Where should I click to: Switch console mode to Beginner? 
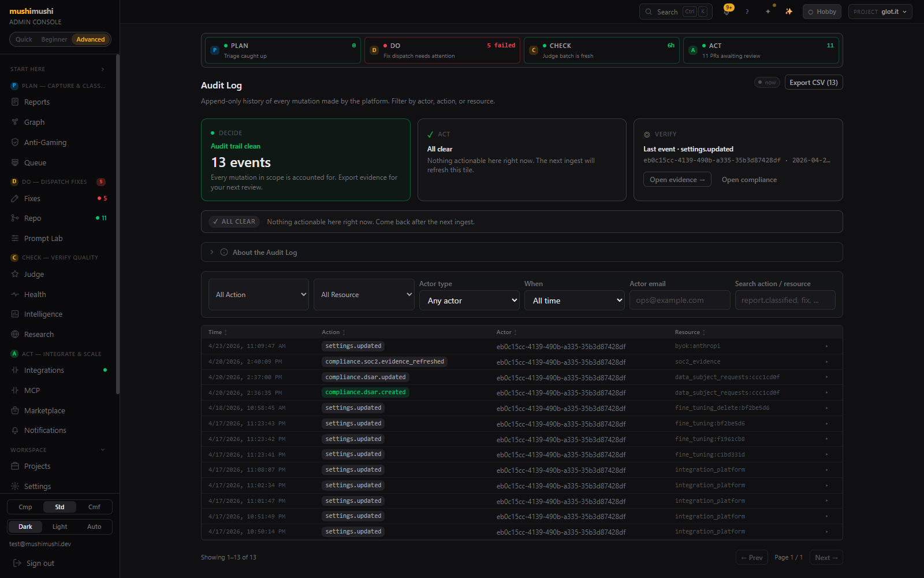pyautogui.click(x=54, y=39)
